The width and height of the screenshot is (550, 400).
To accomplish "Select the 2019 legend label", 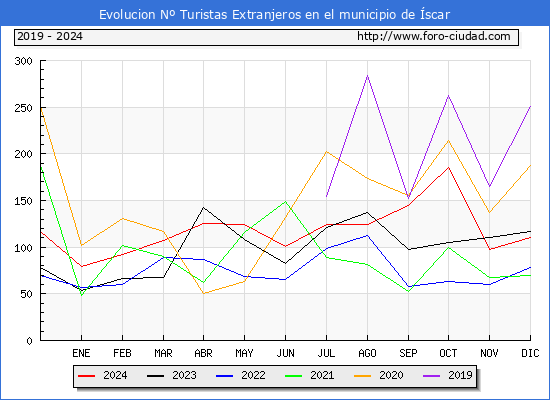I will click(x=460, y=375).
